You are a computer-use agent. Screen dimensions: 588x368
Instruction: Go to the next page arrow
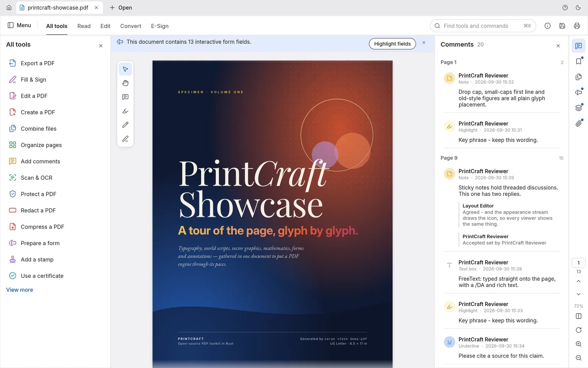point(578,294)
